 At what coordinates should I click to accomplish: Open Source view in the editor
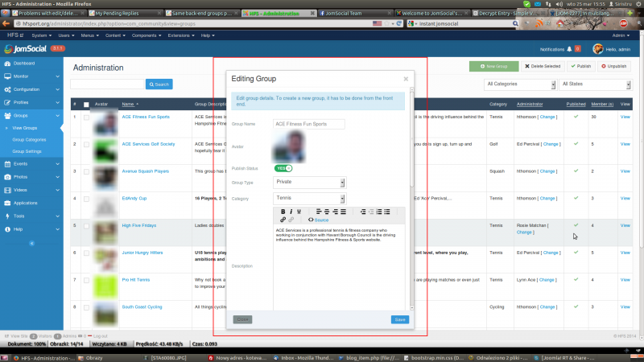(x=318, y=220)
